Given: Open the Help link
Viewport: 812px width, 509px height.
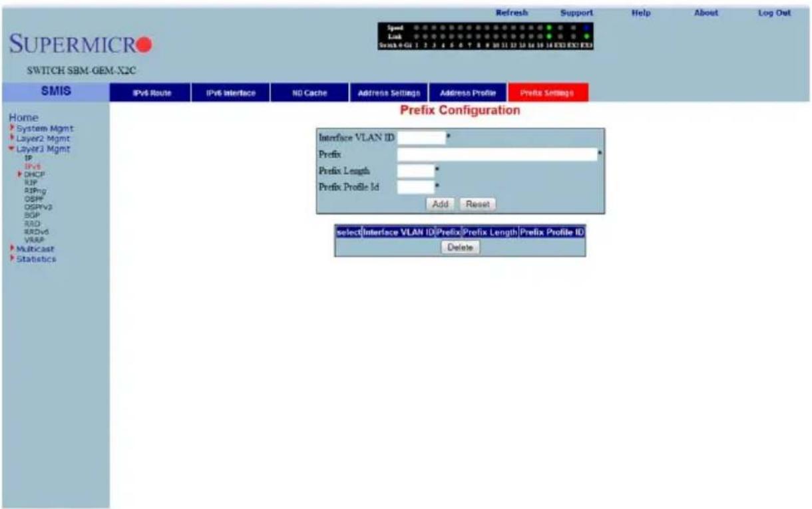Looking at the screenshot, I should click(640, 13).
